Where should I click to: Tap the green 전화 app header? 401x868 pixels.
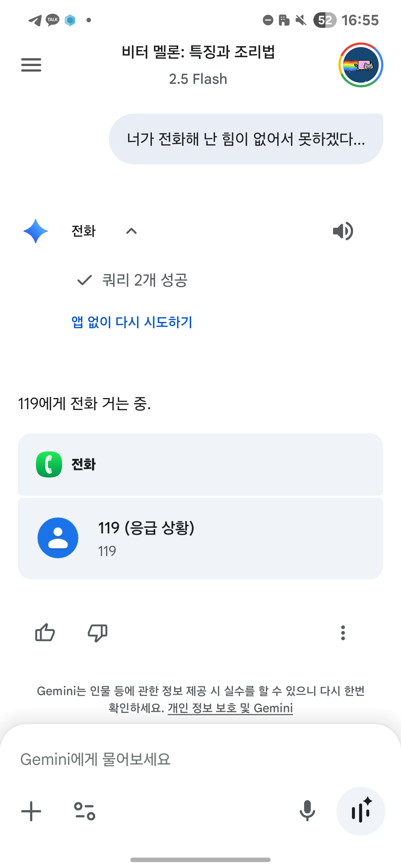pos(200,464)
